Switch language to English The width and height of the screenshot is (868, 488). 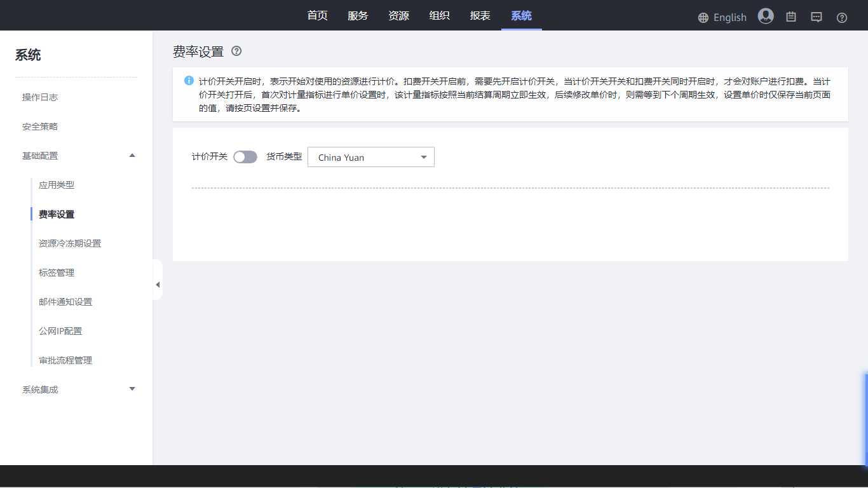(729, 18)
